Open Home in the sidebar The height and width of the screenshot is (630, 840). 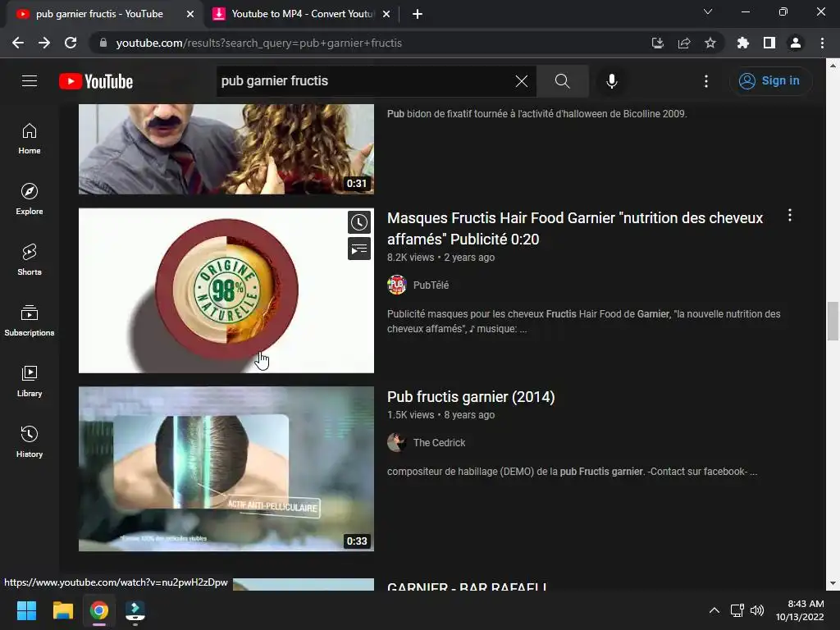[x=30, y=139]
